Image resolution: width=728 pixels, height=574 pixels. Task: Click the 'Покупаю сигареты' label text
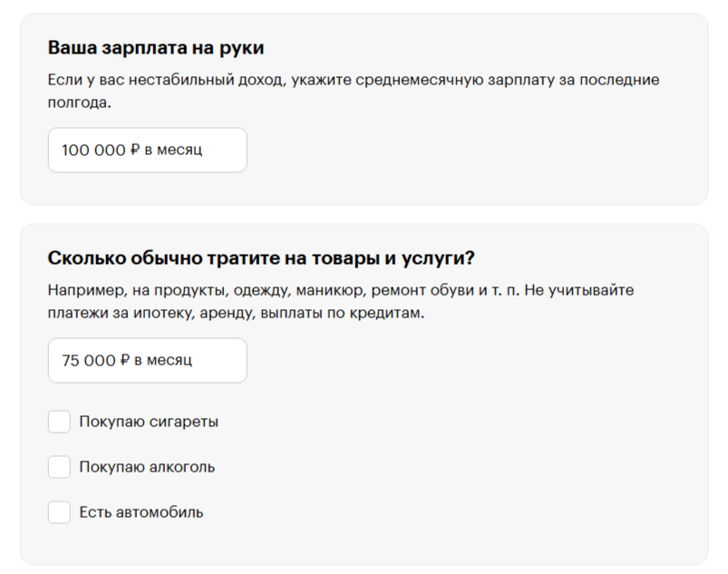(x=149, y=422)
